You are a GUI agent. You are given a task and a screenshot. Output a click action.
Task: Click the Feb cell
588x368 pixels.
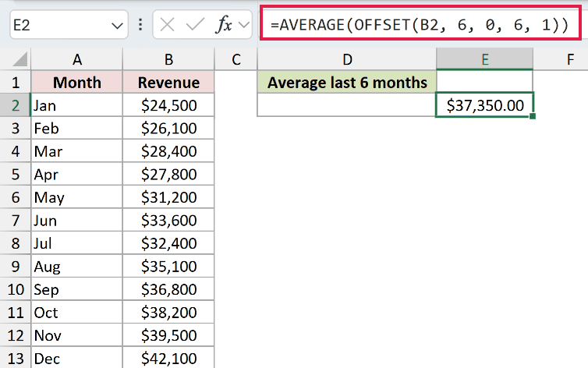coord(77,128)
